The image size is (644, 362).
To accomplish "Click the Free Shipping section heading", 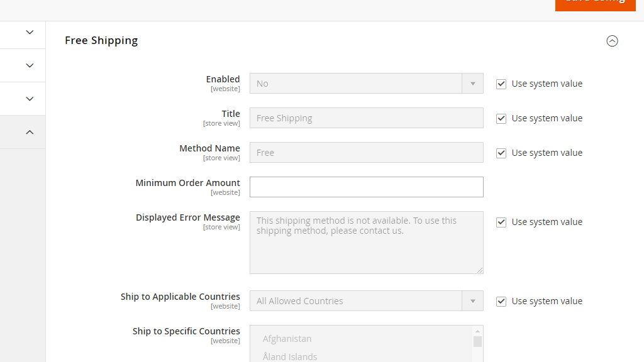I will coord(101,40).
